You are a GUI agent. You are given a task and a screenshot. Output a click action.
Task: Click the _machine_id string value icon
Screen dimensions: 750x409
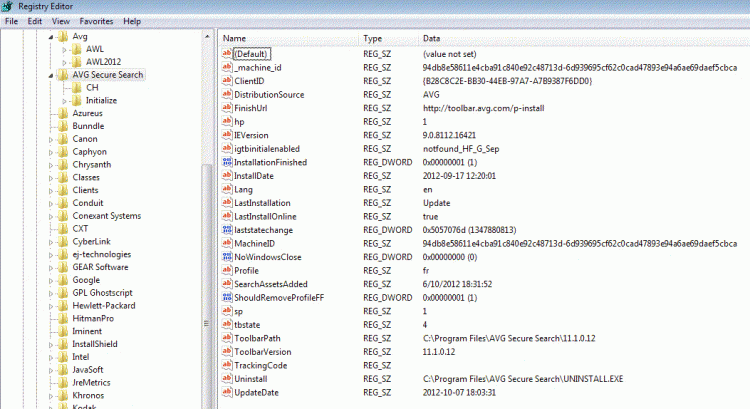point(227,67)
